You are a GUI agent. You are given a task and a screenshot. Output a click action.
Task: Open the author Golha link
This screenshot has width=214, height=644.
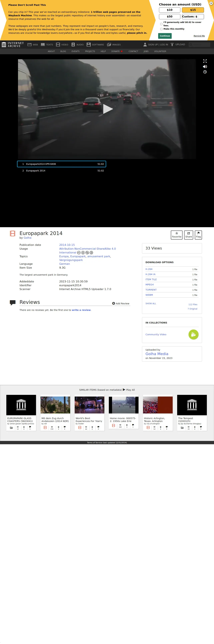click(27, 238)
